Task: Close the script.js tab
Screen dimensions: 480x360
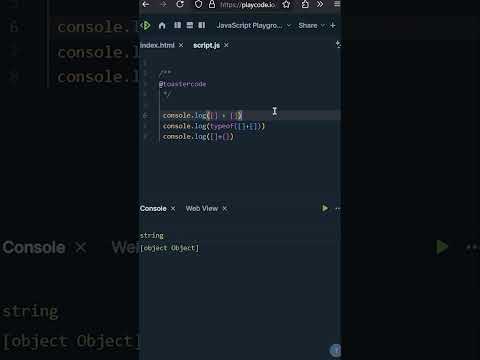Action: pyautogui.click(x=226, y=45)
